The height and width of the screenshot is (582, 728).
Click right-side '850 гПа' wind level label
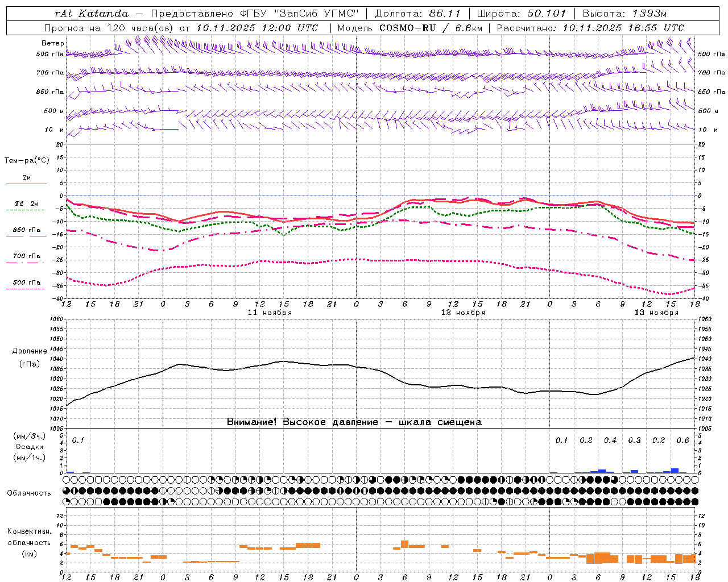pos(712,92)
